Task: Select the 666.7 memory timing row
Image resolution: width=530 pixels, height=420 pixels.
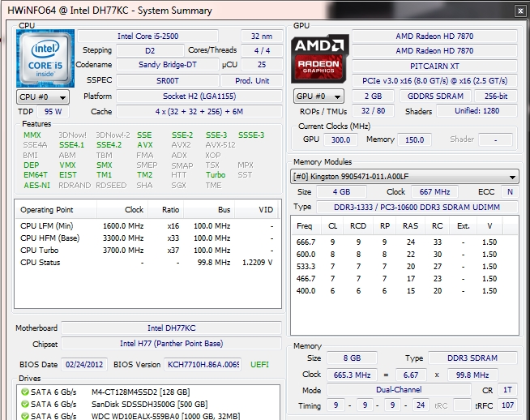Action: (404, 242)
